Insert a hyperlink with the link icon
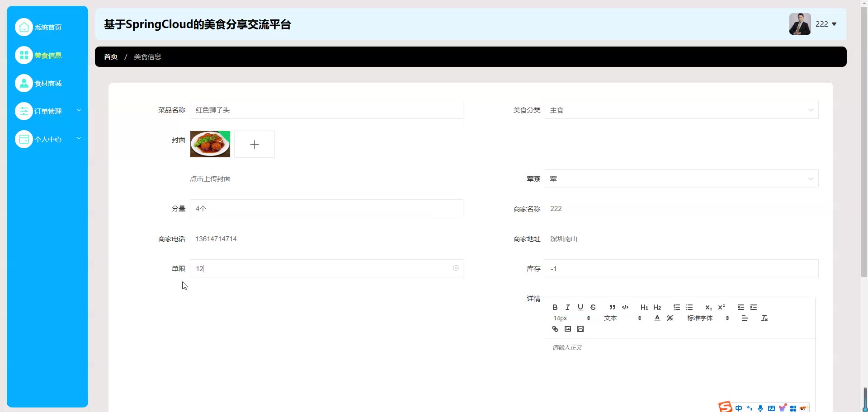 coord(555,329)
